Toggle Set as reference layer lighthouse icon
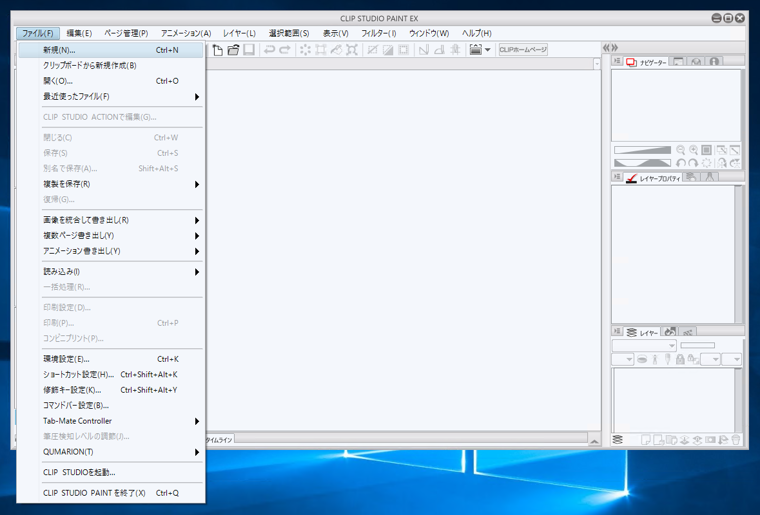Image resolution: width=760 pixels, height=515 pixels. coord(655,359)
